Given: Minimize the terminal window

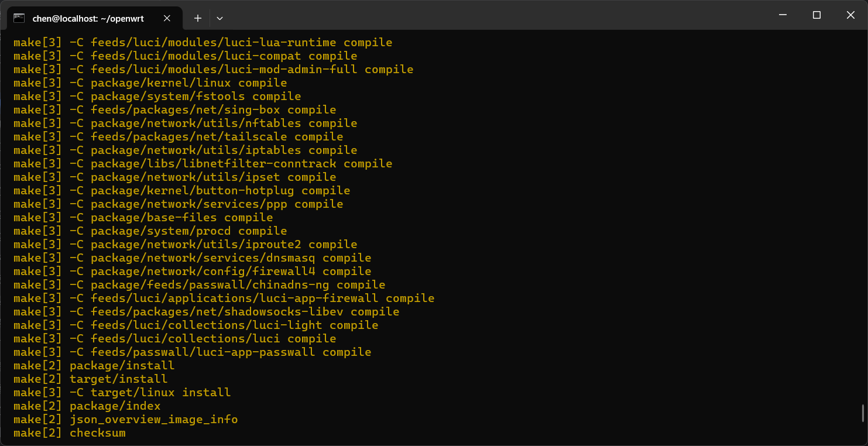Looking at the screenshot, I should 783,15.
